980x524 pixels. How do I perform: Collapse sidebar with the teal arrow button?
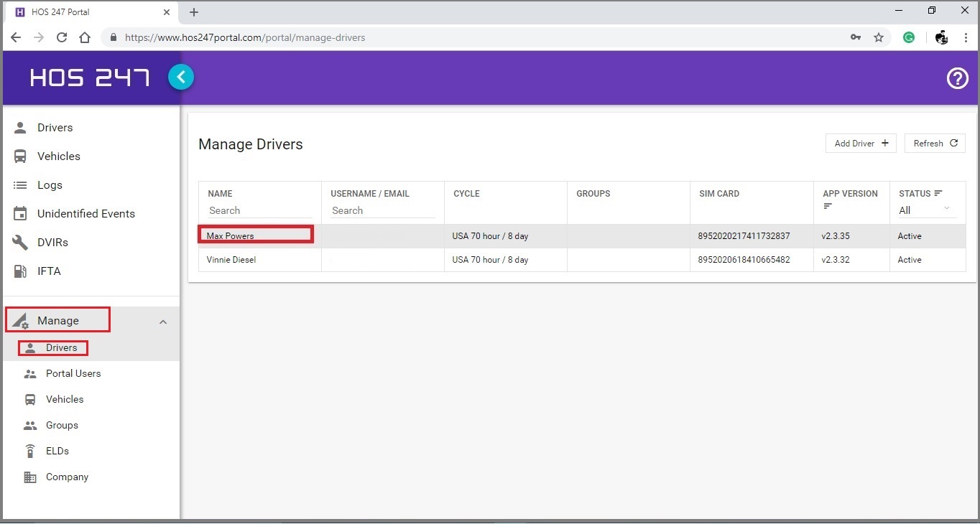click(x=181, y=77)
